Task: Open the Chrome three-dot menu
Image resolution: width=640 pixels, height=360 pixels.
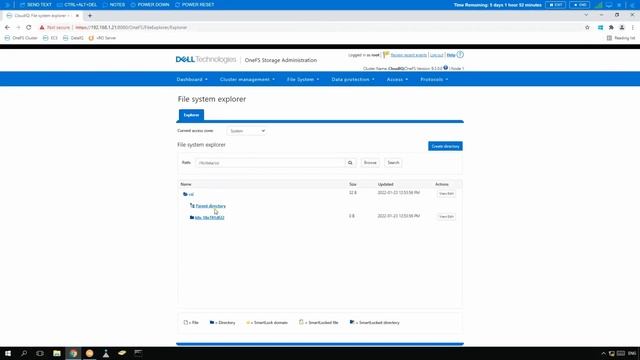Action: (633, 27)
